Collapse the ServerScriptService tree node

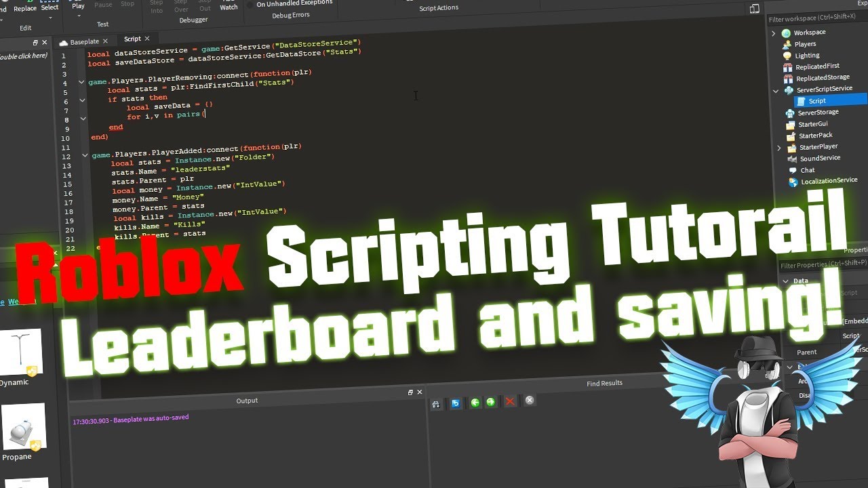(776, 91)
